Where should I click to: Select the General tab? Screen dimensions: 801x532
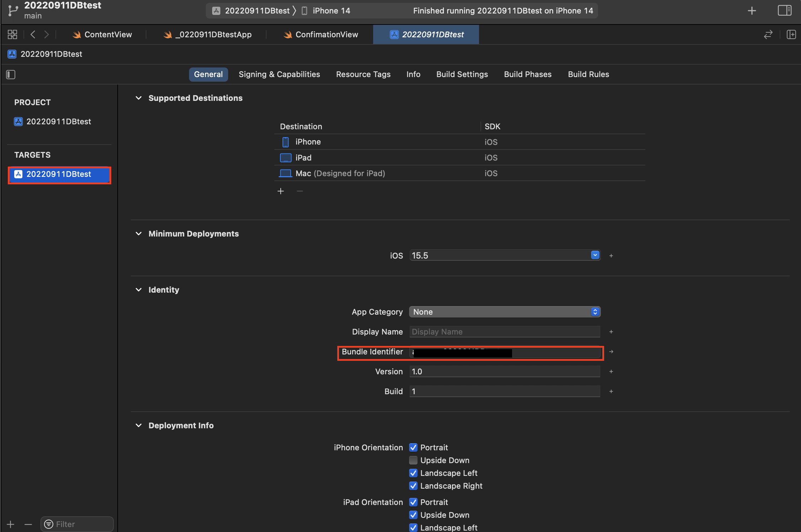(x=208, y=75)
